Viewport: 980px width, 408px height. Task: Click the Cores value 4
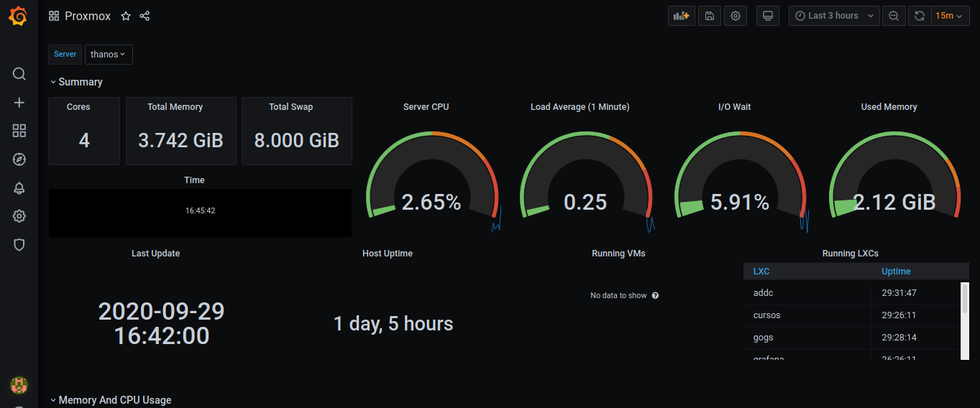[x=84, y=140]
